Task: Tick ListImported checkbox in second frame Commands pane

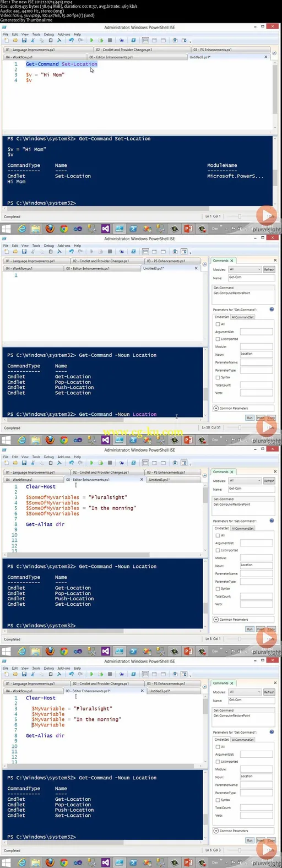Action: coord(218,339)
